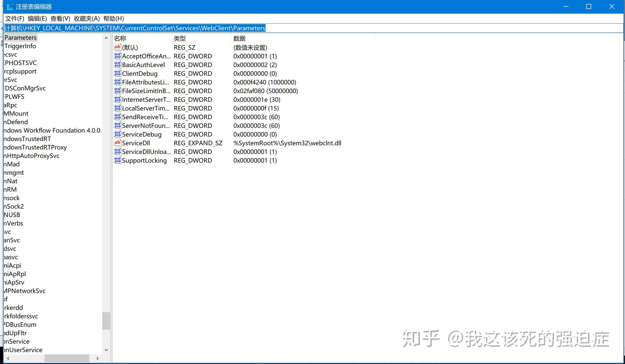Select the SupportLocking value name

click(144, 160)
